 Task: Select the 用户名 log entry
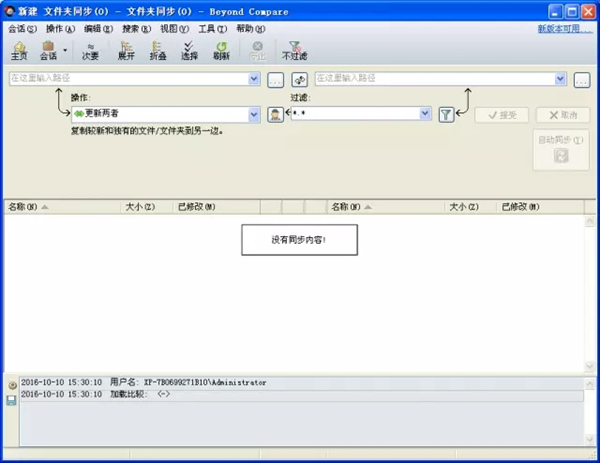click(302, 382)
